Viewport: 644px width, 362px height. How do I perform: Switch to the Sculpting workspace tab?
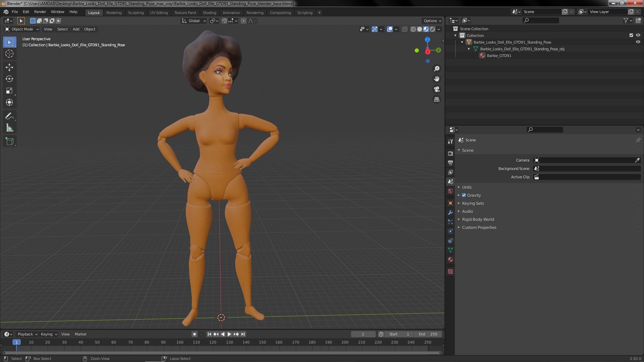click(136, 13)
